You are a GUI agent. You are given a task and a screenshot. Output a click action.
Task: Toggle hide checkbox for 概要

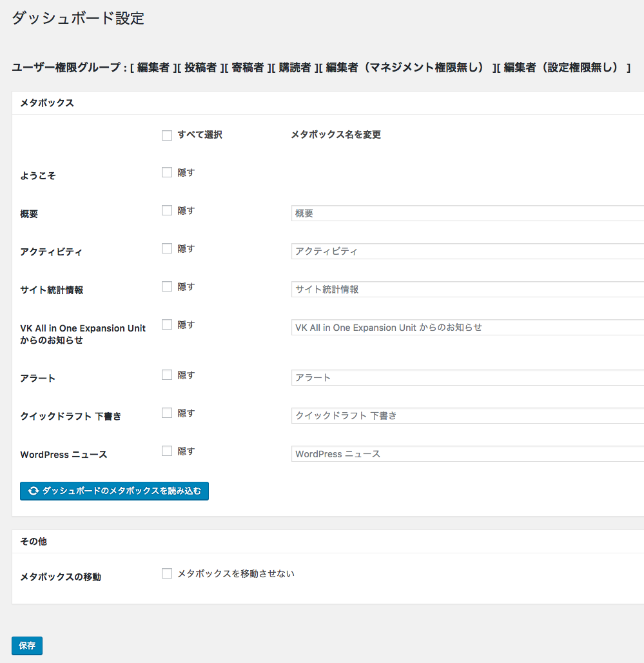pyautogui.click(x=167, y=211)
